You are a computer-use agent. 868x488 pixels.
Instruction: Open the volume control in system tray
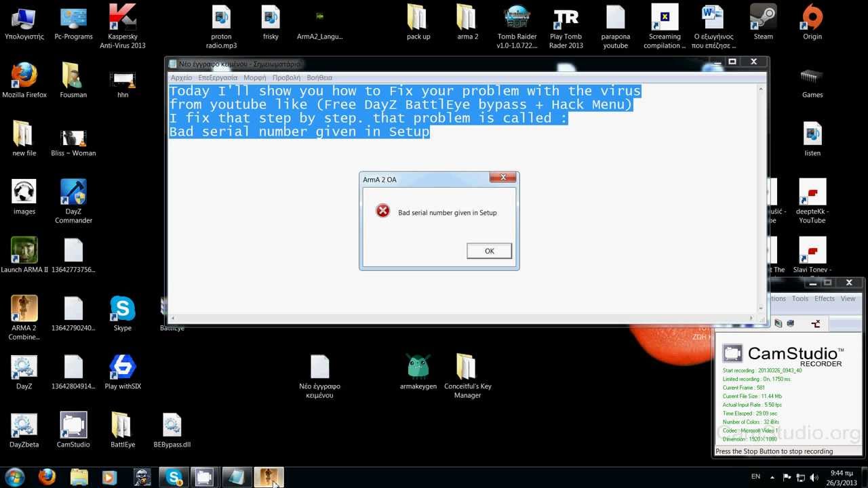point(814,477)
